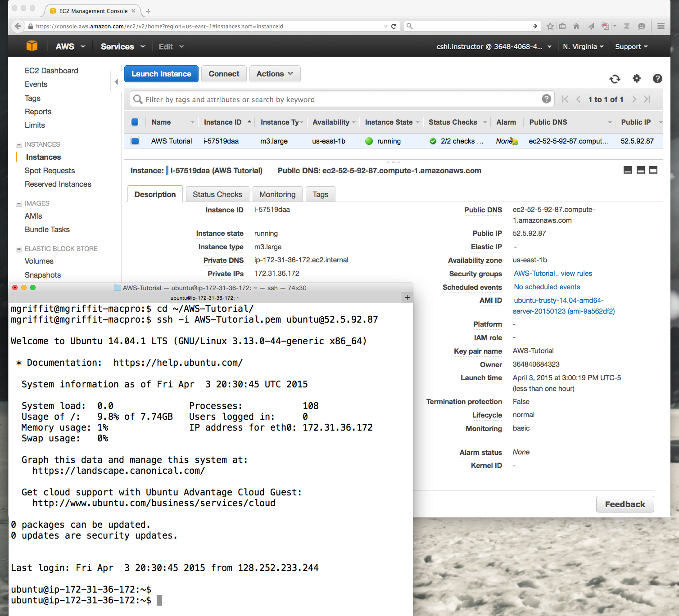Image resolution: width=679 pixels, height=616 pixels.
Task: Collapse the INSTANCES sidebar section
Action: tap(19, 144)
